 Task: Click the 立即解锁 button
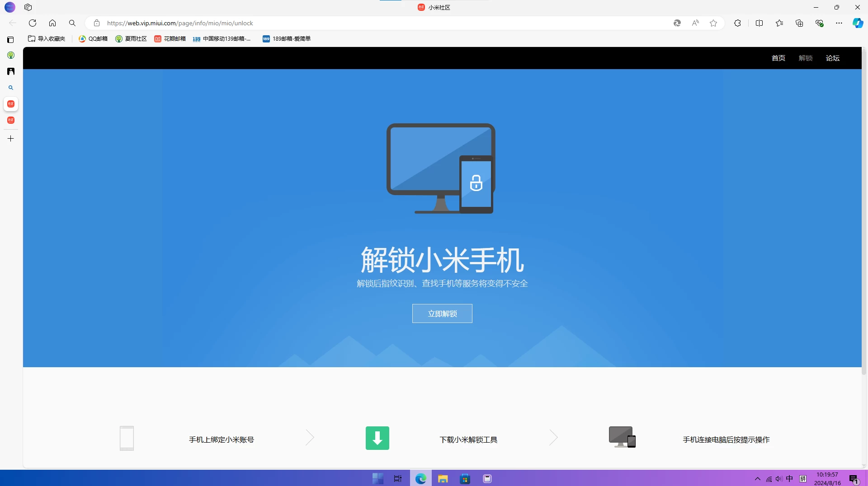pos(442,313)
